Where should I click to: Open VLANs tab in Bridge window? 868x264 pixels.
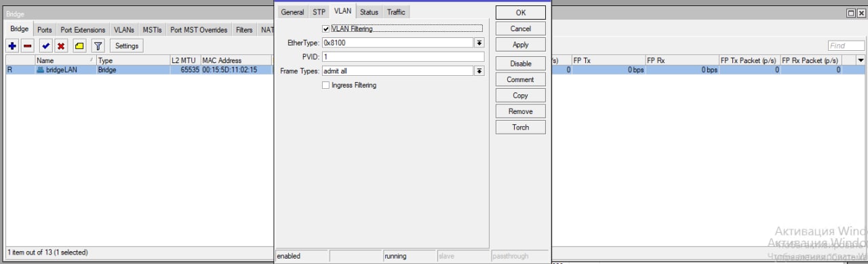tap(124, 30)
